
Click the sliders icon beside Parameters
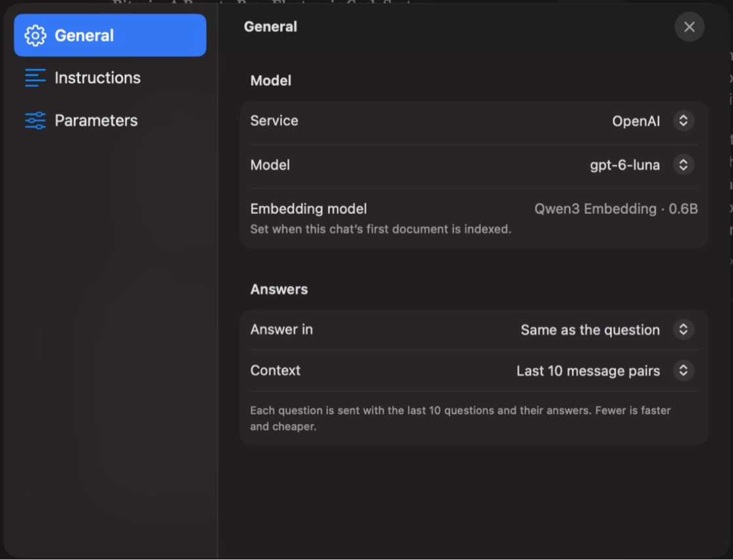[35, 120]
